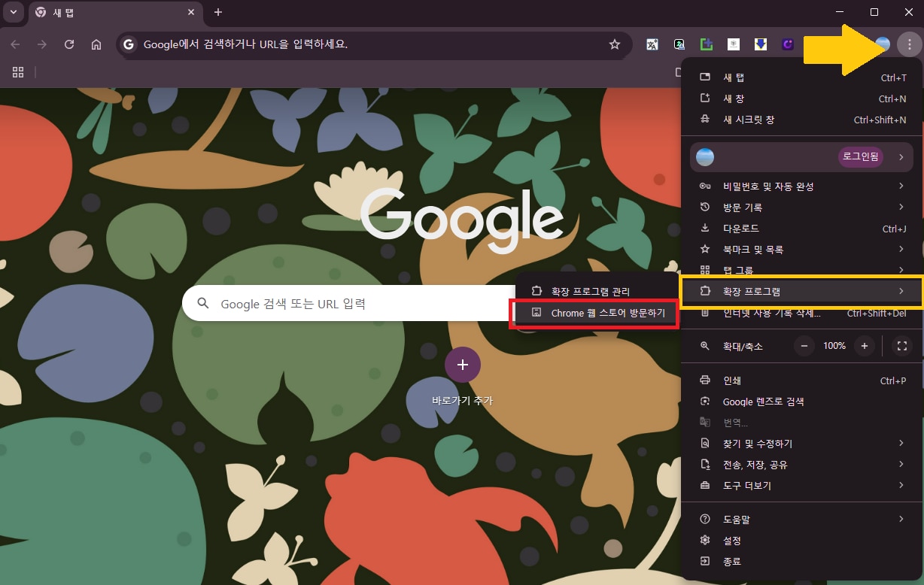
Task: Select '종료' to exit Chrome
Action: coord(802,562)
